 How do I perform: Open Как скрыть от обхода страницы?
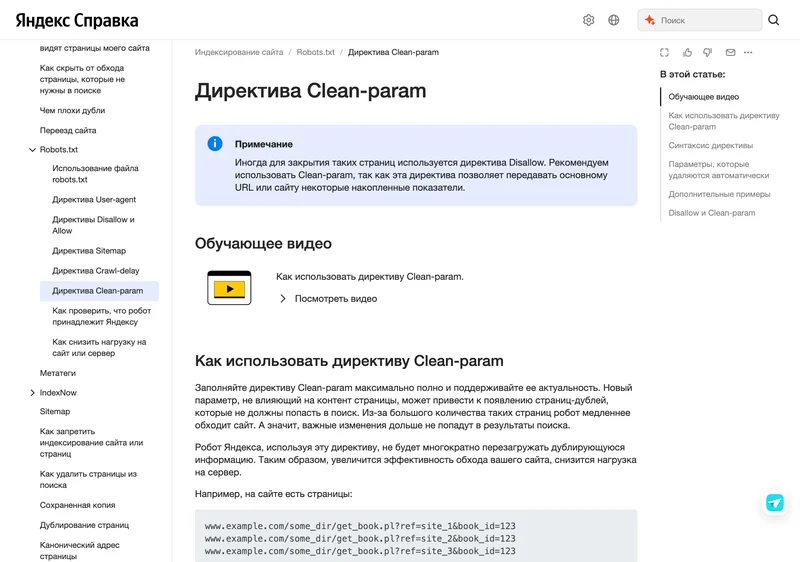(x=83, y=79)
